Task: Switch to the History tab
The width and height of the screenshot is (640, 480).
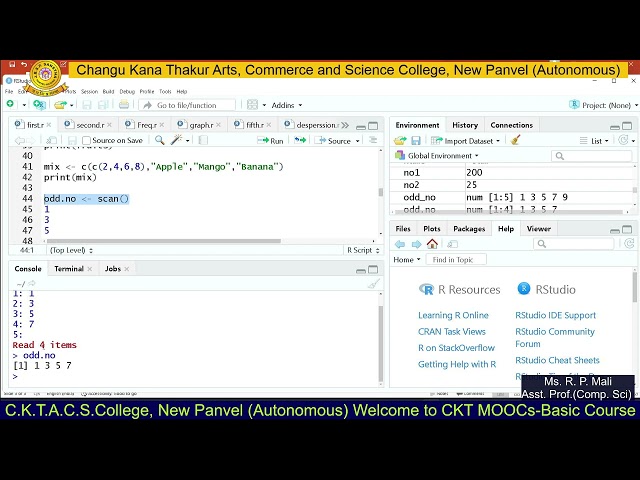Action: [465, 125]
